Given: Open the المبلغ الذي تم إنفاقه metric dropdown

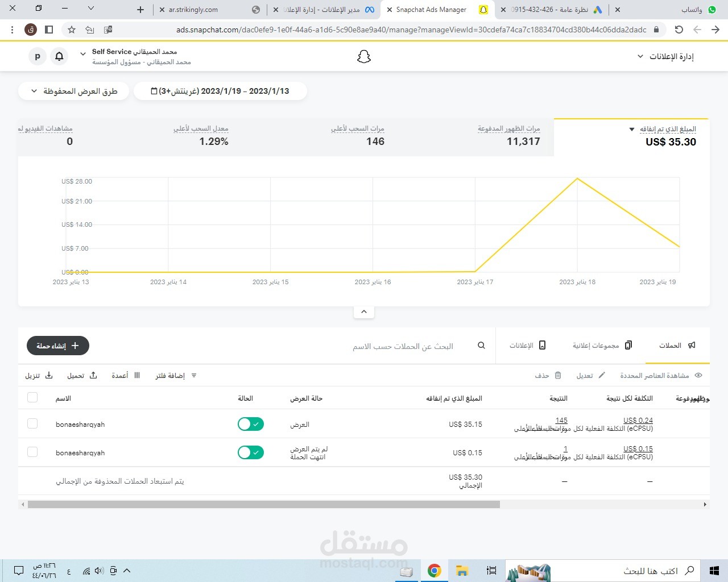Looking at the screenshot, I should [632, 130].
